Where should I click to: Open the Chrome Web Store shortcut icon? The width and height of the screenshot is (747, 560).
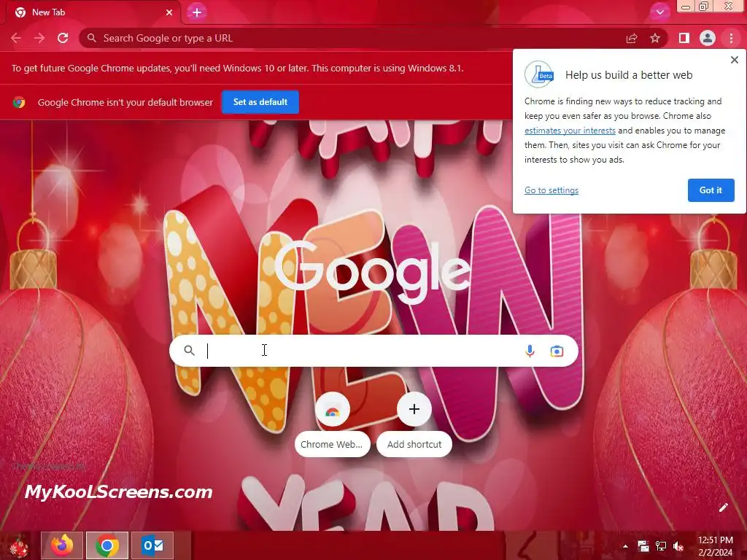[x=332, y=410]
